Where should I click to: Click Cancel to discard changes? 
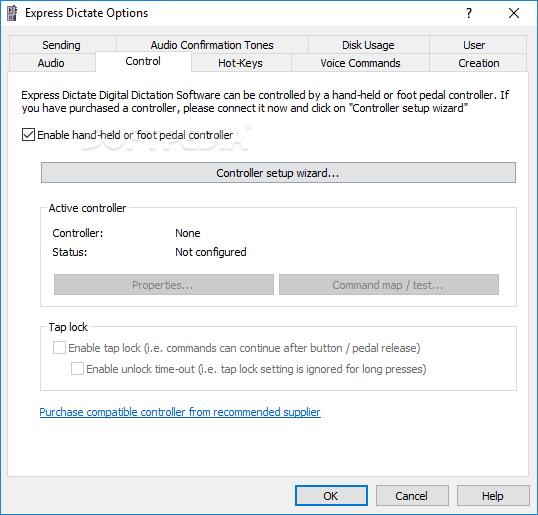412,495
